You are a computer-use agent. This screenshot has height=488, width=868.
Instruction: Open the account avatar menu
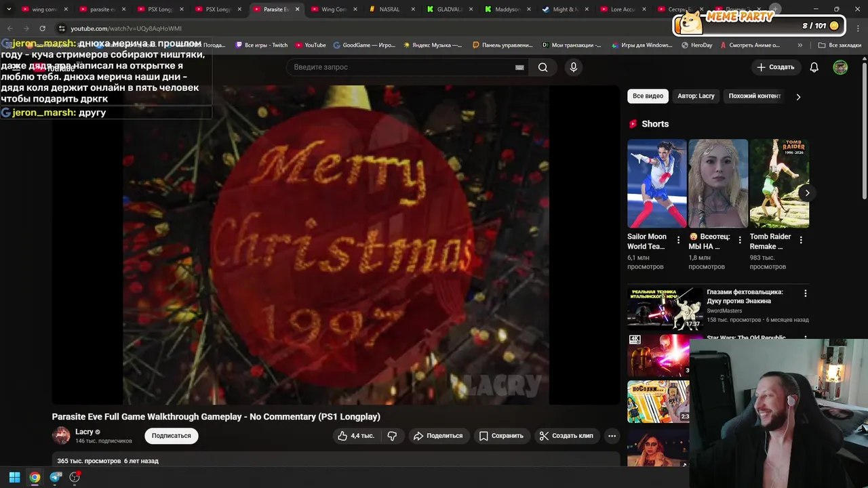(x=840, y=67)
